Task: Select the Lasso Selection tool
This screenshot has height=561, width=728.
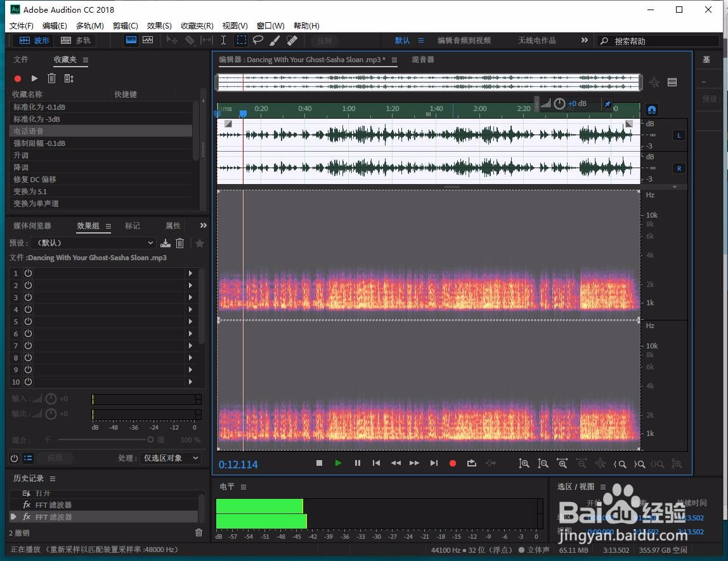Action: click(257, 41)
